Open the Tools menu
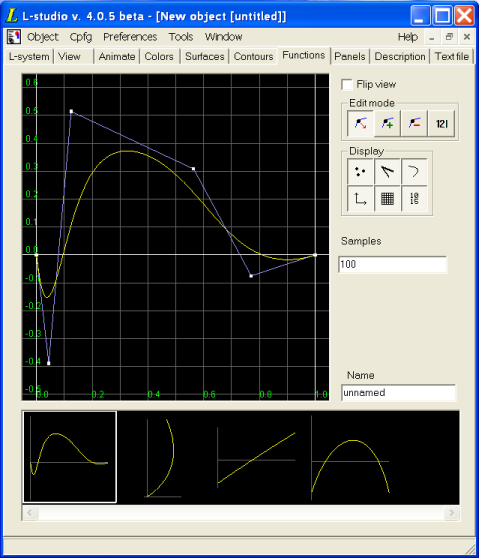The width and height of the screenshot is (479, 558). pos(181,37)
